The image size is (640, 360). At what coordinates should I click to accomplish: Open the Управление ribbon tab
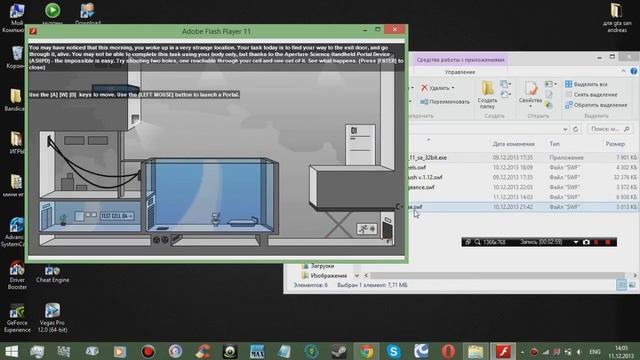click(460, 72)
